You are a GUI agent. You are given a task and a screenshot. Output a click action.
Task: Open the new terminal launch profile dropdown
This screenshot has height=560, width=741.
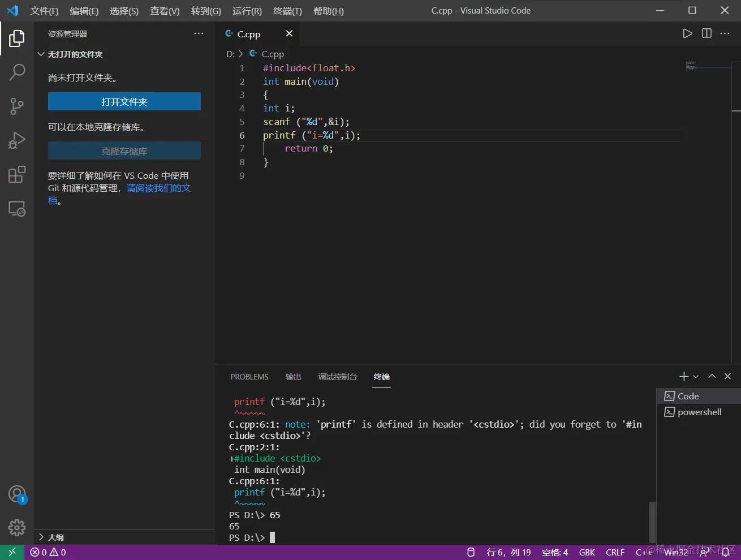point(696,377)
